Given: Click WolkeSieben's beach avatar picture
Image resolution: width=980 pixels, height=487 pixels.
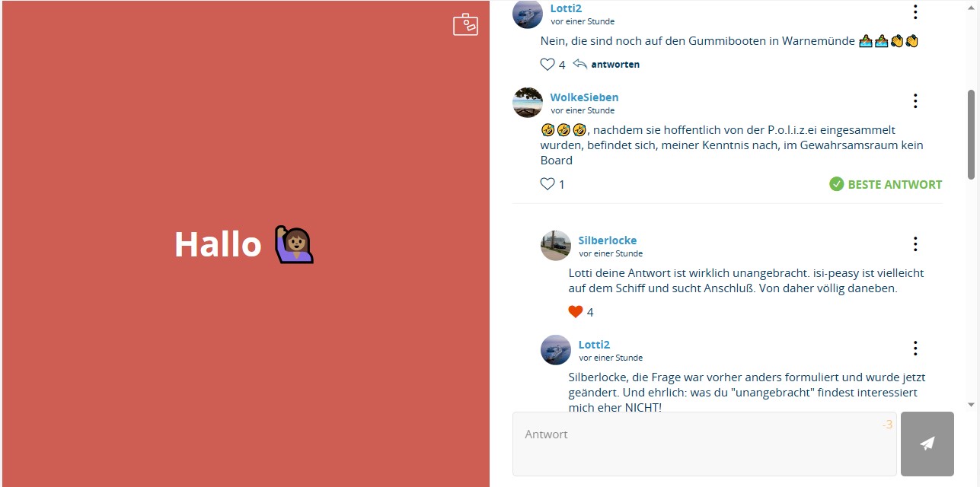Looking at the screenshot, I should [528, 103].
